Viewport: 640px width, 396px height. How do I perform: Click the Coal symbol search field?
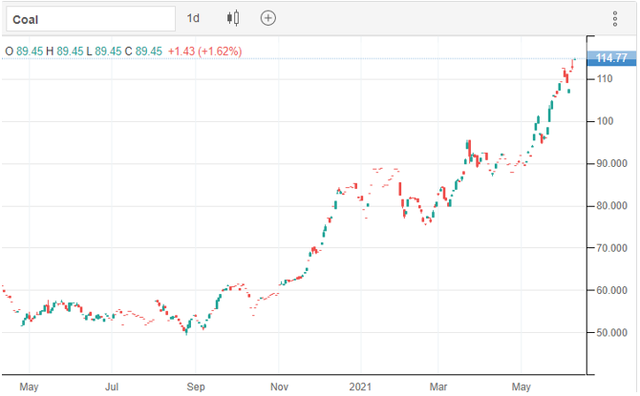(91, 19)
